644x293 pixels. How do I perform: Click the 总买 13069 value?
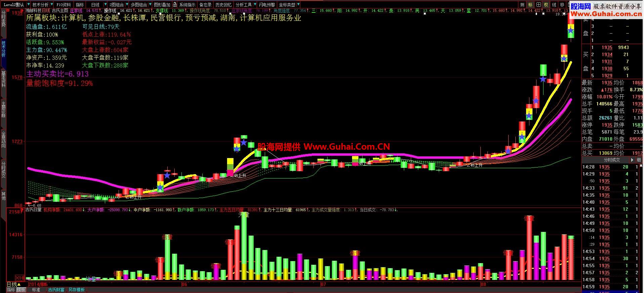tap(605, 153)
